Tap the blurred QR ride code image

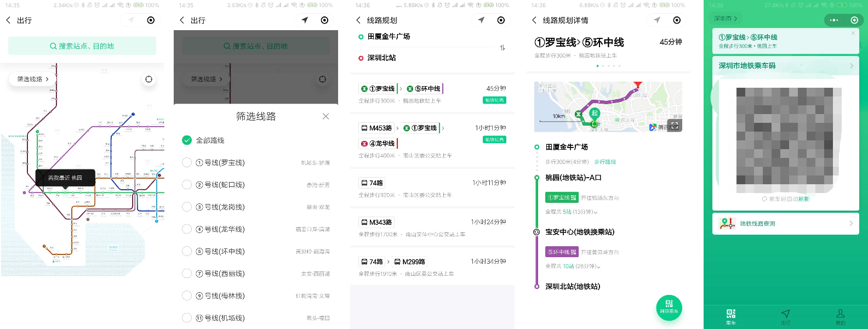pos(788,140)
